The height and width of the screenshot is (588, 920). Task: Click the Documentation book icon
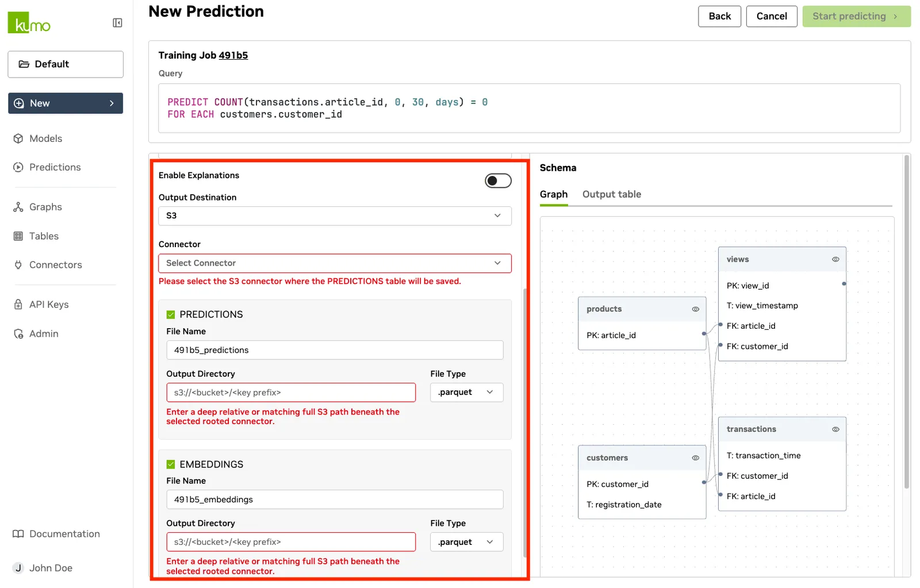tap(18, 534)
